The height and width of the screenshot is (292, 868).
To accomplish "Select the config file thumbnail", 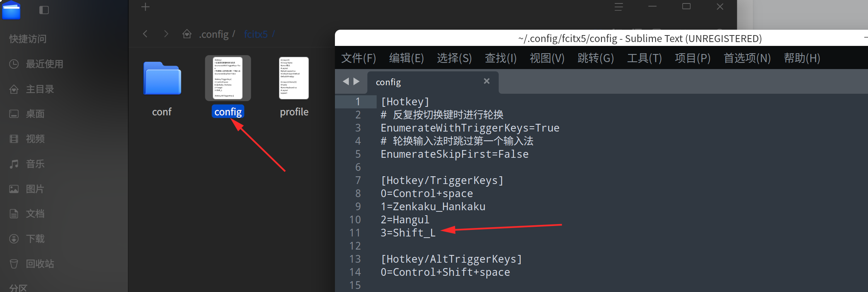I will [228, 78].
